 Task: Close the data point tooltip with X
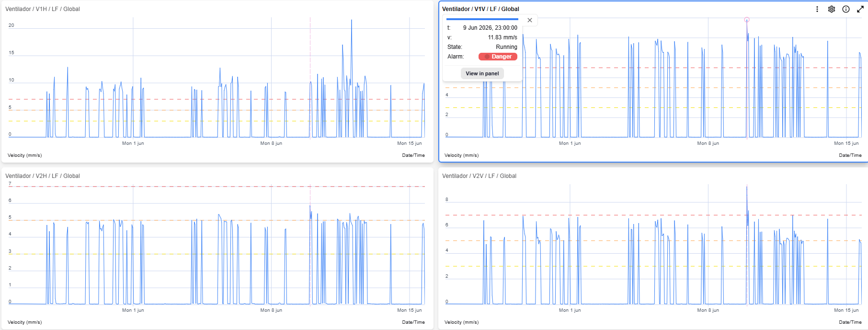pyautogui.click(x=530, y=20)
